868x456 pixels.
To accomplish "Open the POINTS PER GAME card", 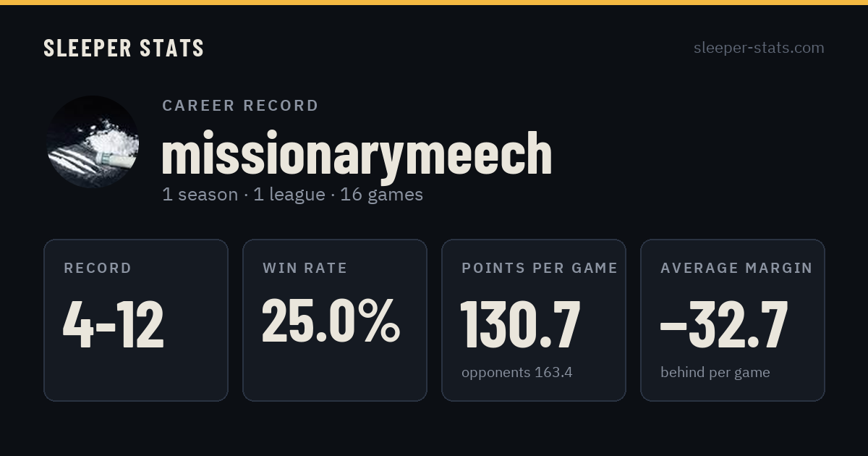I will [534, 320].
